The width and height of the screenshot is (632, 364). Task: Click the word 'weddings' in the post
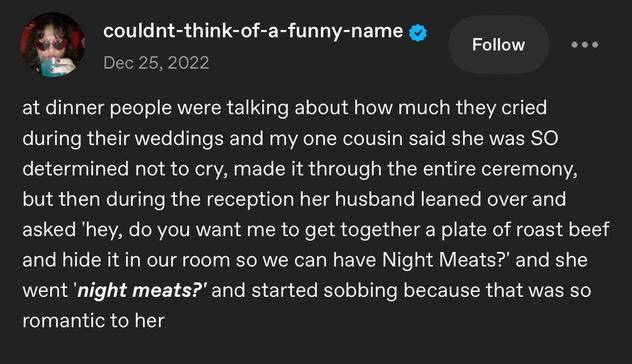(179, 139)
